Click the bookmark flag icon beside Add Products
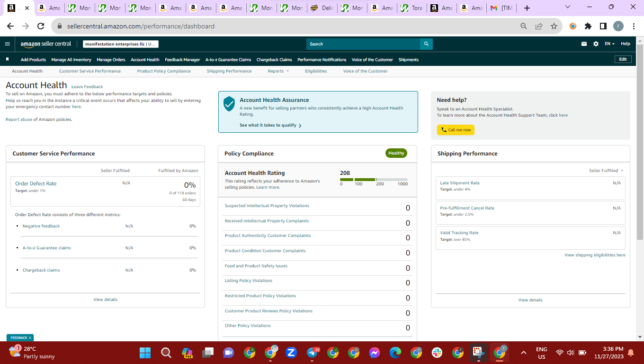Image resolution: width=644 pixels, height=364 pixels. 7,59
